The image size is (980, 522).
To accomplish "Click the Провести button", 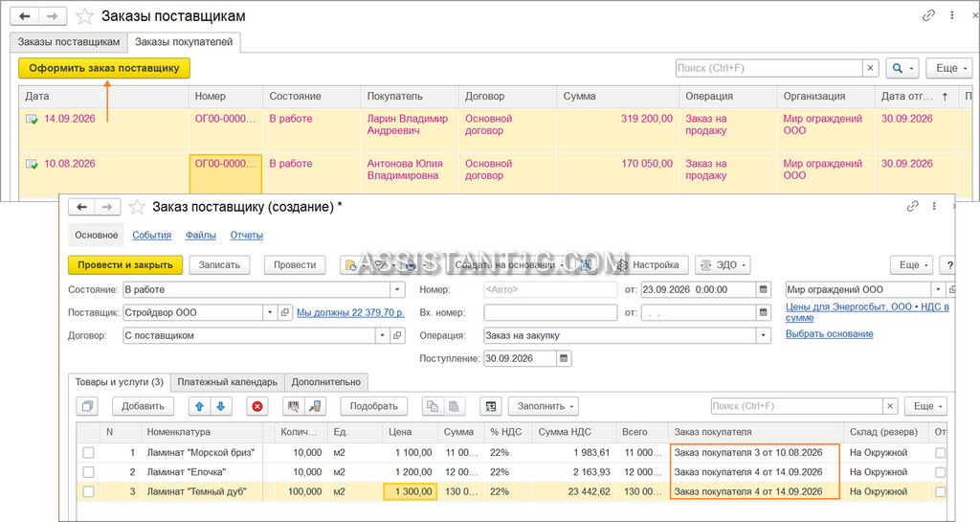I will coord(295,265).
